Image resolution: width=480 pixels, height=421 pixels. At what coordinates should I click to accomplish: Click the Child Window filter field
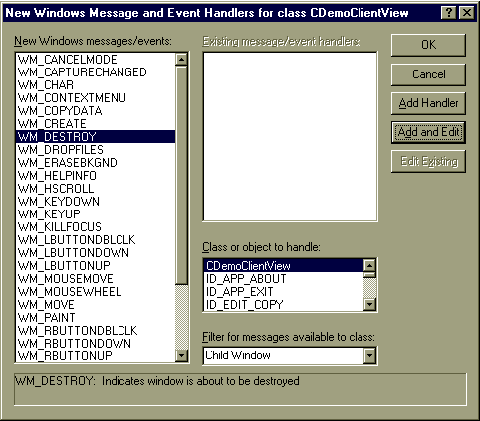coord(283,356)
